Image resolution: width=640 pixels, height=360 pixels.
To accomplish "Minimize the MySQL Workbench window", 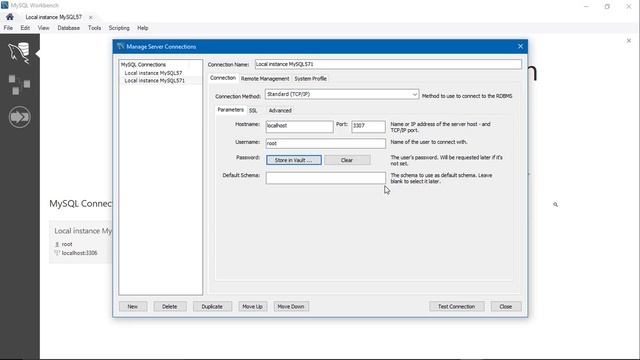I will pyautogui.click(x=587, y=6).
